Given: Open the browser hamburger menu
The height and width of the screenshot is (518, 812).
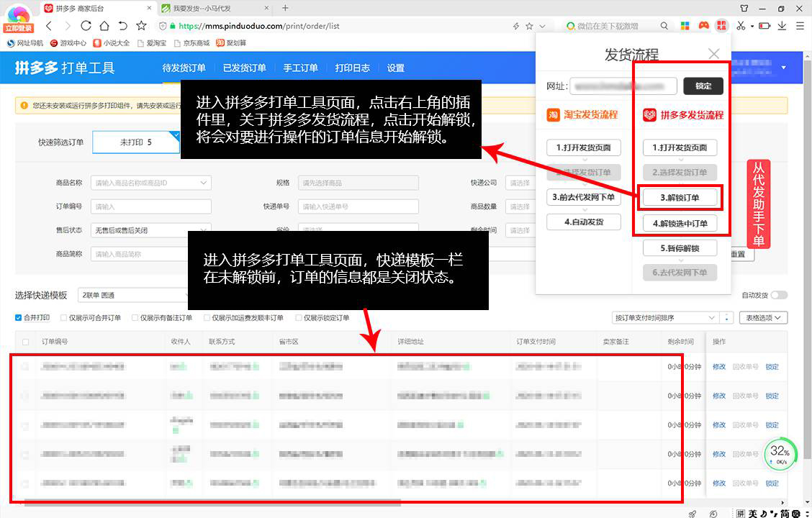Looking at the screenshot, I should click(x=800, y=25).
